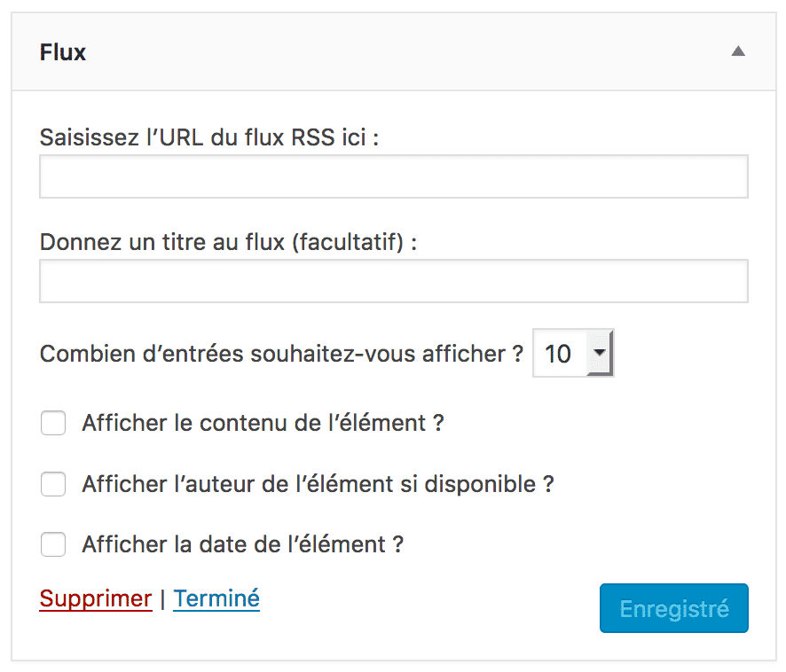Click the 'Donnez un titre au flux (facultatif)' label
This screenshot has height=672, width=786.
228,242
